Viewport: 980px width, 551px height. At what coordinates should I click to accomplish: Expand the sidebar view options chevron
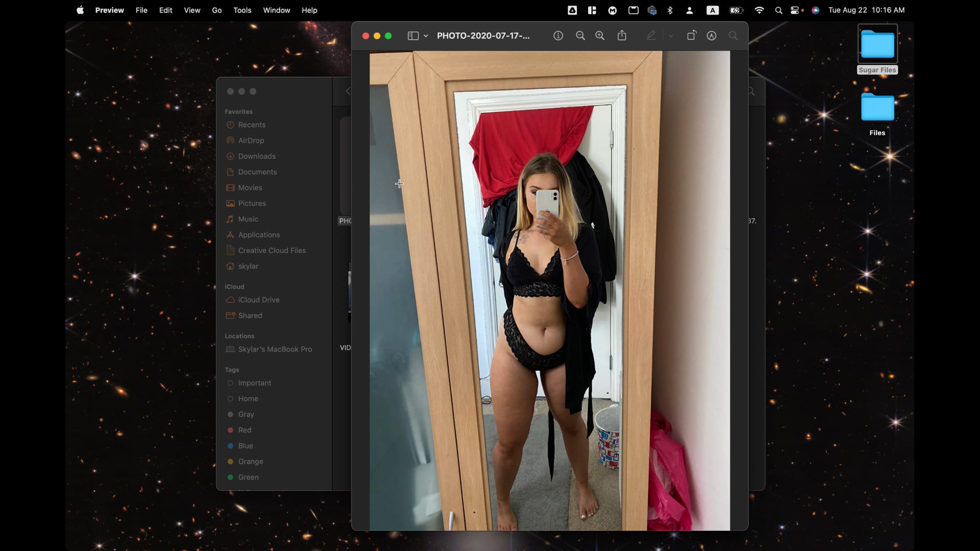pos(426,36)
